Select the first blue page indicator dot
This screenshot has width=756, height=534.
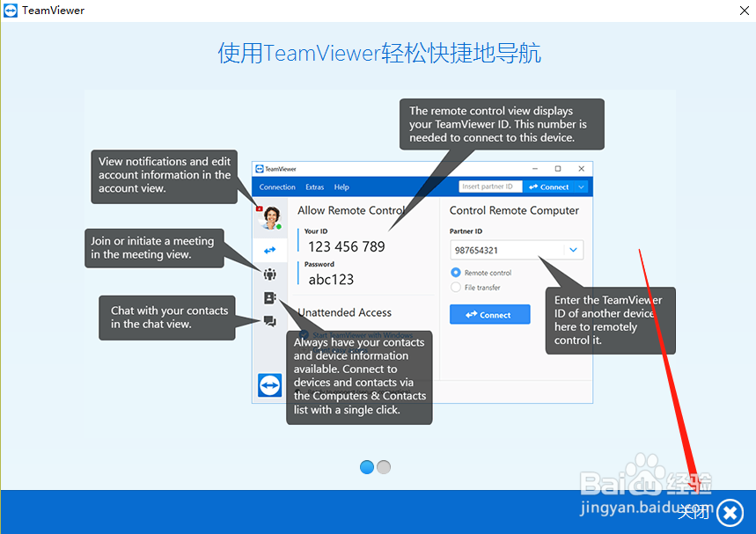coord(367,467)
